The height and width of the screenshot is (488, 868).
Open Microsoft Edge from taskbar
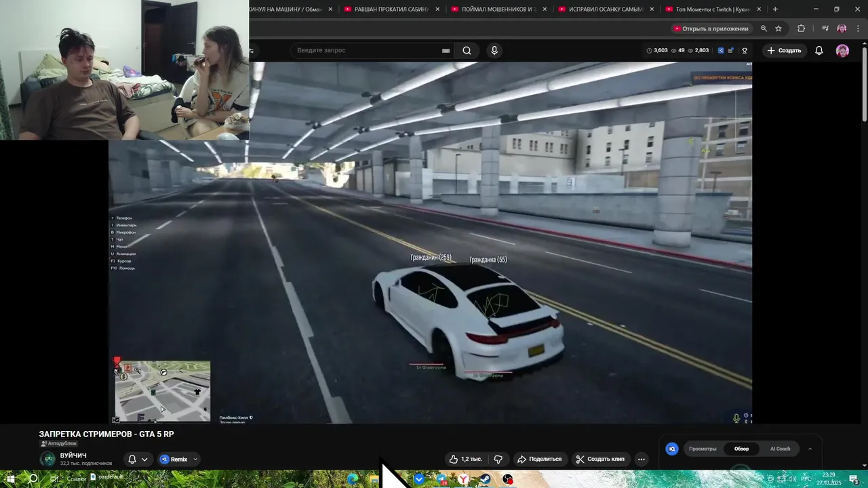pos(352,479)
